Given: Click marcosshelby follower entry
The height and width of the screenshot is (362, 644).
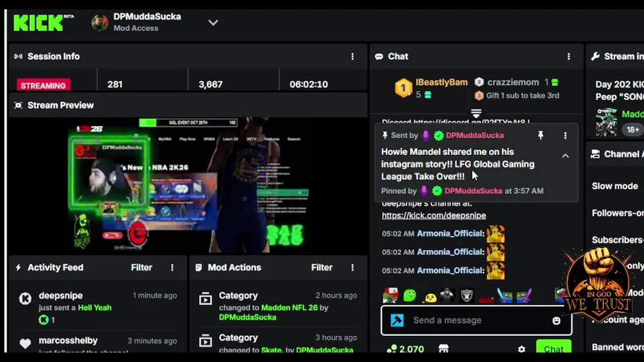Looking at the screenshot, I should [x=68, y=341].
